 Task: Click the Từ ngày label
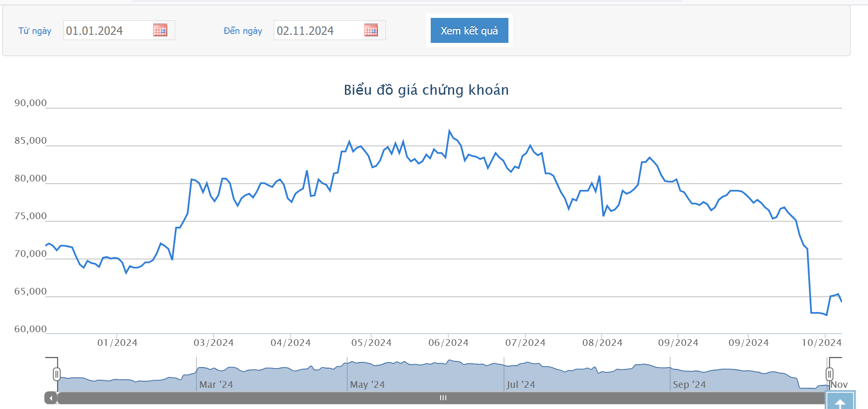[x=35, y=31]
